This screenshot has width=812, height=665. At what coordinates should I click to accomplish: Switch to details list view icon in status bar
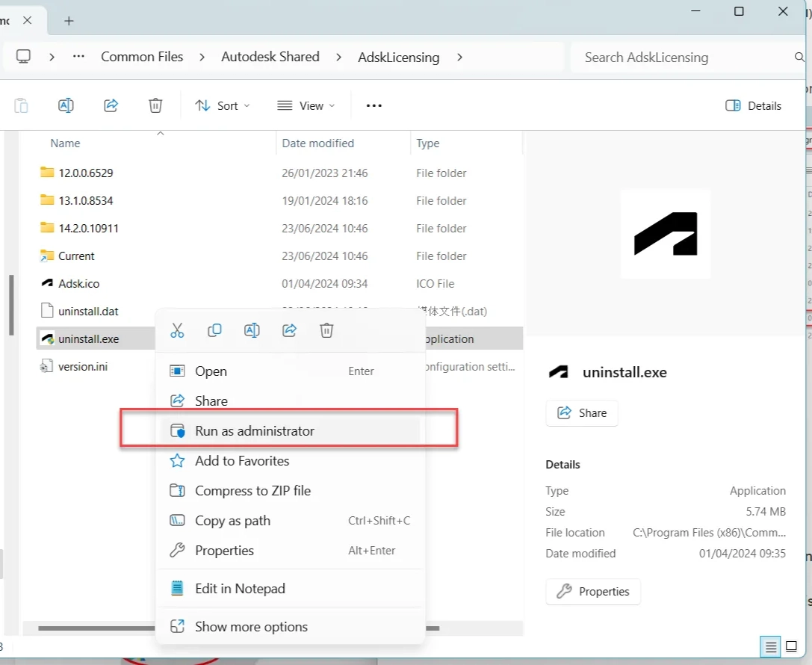(x=771, y=647)
